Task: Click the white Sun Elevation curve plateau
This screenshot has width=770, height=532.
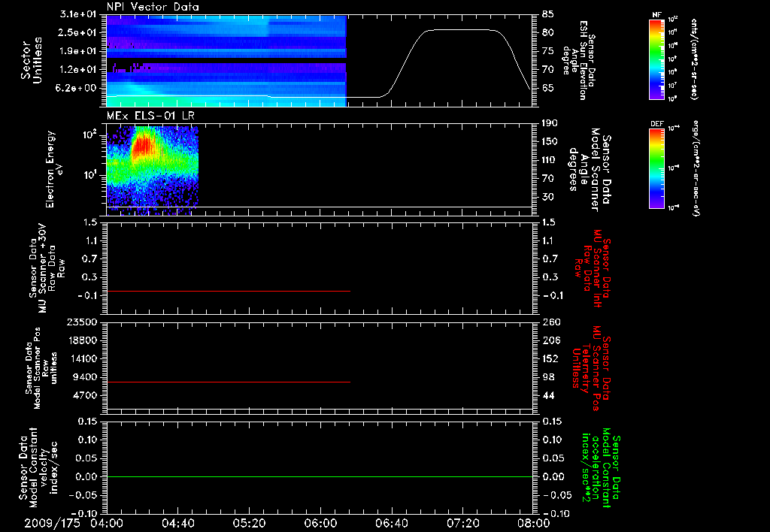Action: 461,30
